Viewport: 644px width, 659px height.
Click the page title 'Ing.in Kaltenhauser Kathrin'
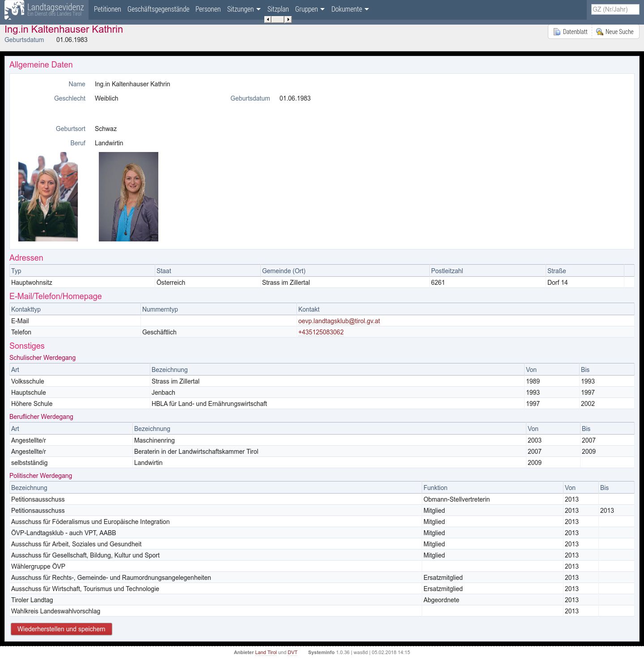64,30
